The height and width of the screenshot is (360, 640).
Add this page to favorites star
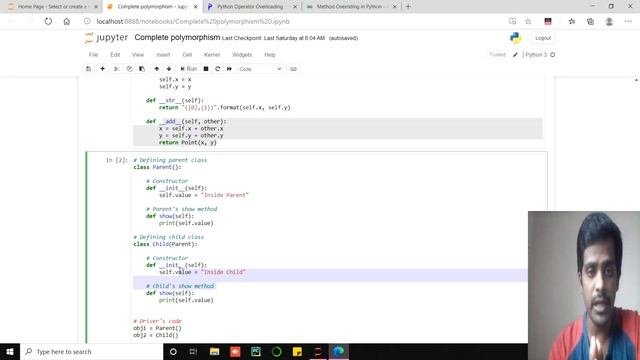528,21
